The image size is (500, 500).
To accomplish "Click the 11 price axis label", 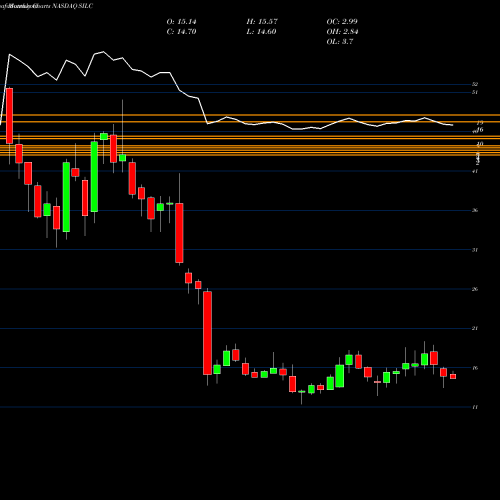I will tap(475, 407).
